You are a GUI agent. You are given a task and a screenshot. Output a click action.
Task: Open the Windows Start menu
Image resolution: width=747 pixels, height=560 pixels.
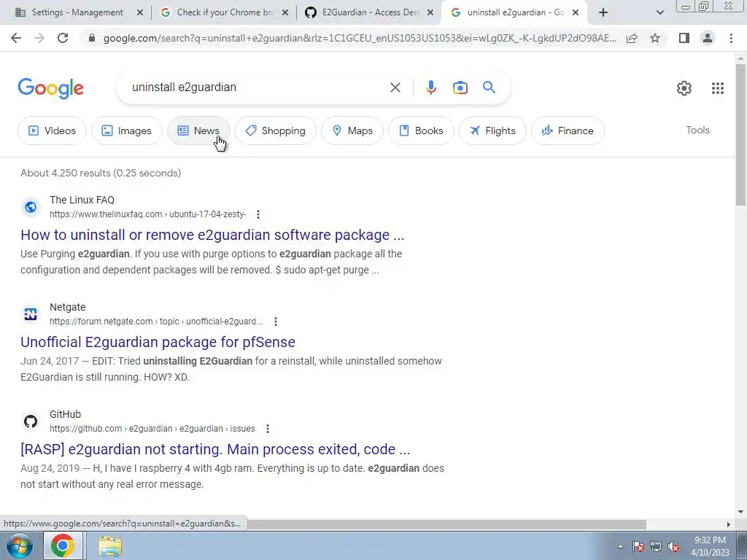point(19,545)
